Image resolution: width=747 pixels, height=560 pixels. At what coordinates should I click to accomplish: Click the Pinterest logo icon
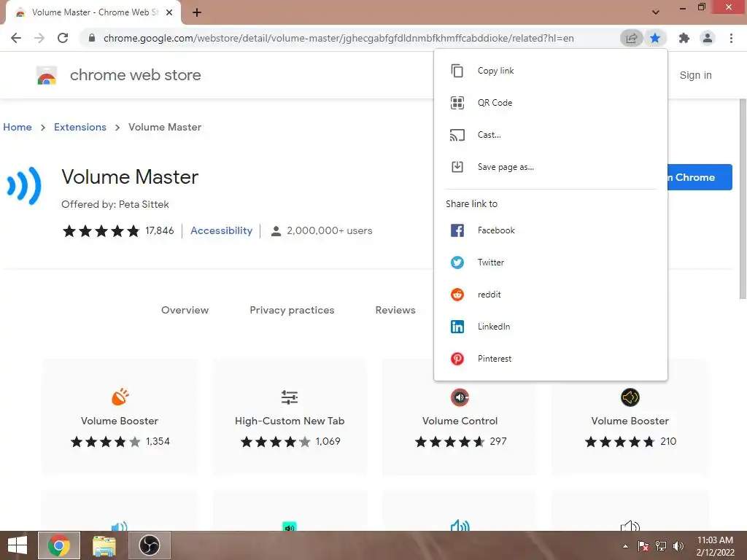(457, 359)
